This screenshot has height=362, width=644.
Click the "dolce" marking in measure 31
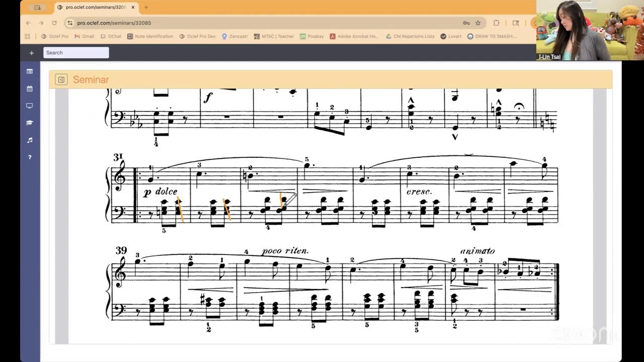pos(167,192)
